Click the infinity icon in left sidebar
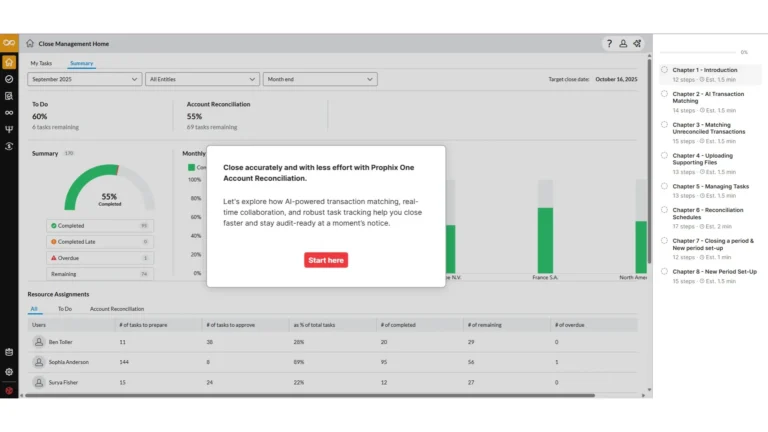Screen dimensions: 768x432 pyautogui.click(x=9, y=112)
